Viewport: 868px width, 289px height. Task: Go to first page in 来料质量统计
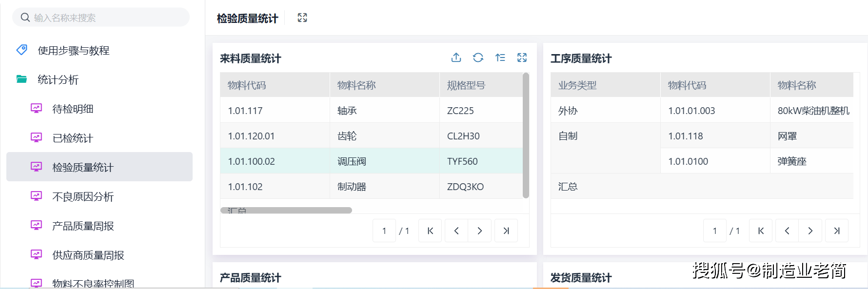(x=430, y=231)
